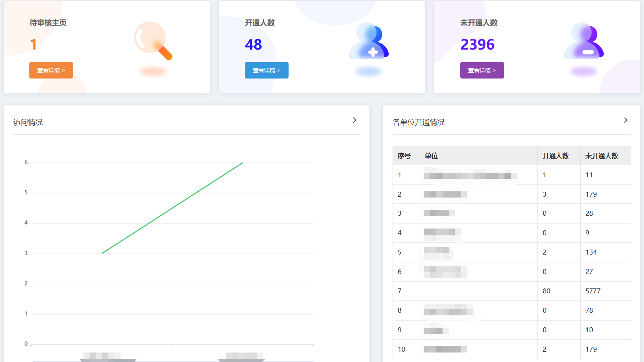
Task: Click the orange pending count 1
Action: 33,44
